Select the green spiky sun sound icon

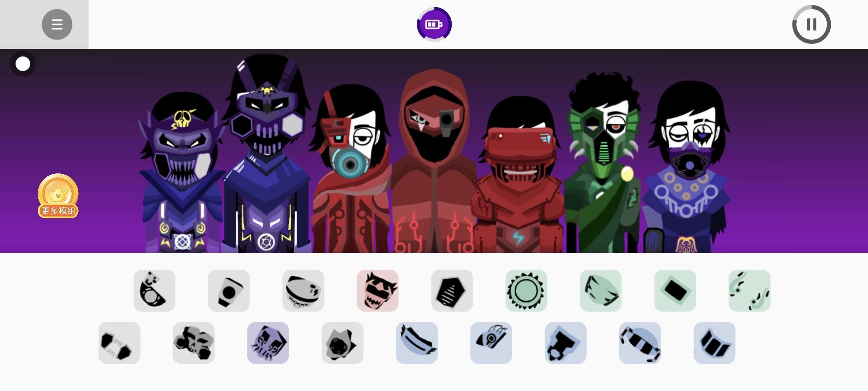[526, 290]
